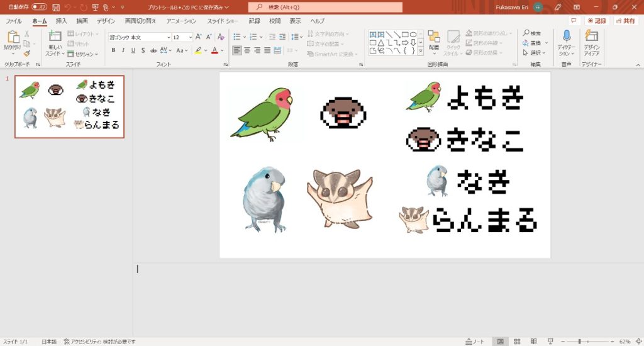Click the Format Painter brush icon

(26, 53)
